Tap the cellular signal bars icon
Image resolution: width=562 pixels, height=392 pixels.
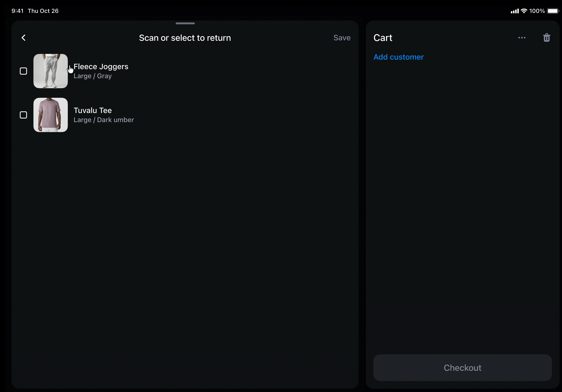tap(514, 11)
